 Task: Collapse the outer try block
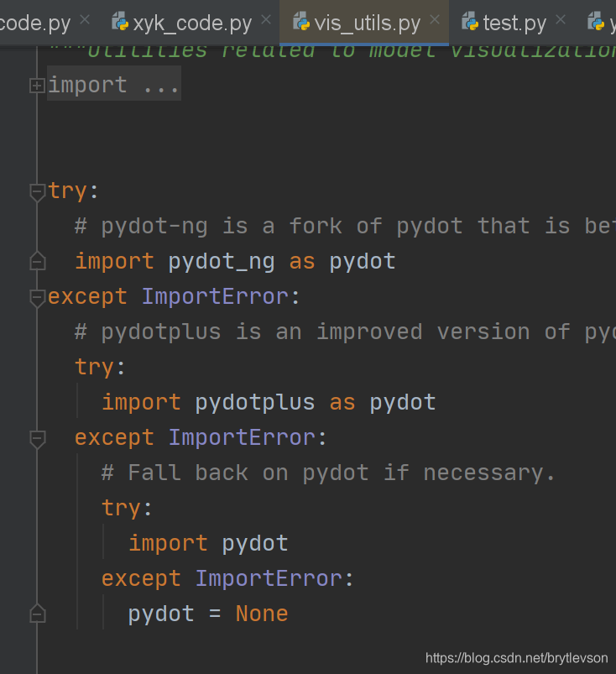38,191
